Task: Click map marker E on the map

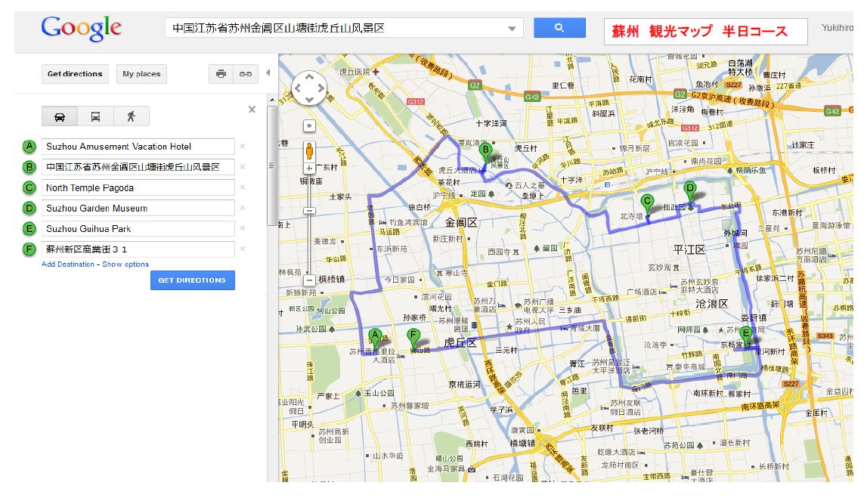Action: click(x=745, y=337)
